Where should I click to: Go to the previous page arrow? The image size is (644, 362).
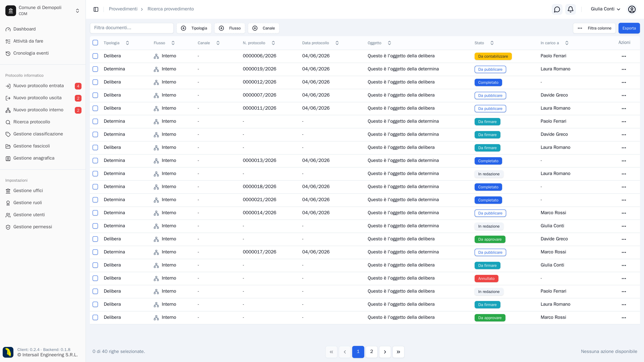point(345,352)
